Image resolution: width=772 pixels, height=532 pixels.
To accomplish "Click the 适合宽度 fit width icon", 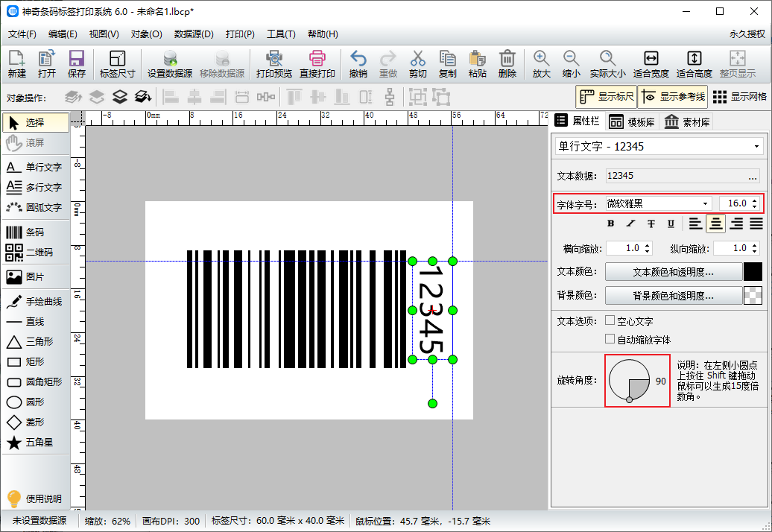I will 651,64.
